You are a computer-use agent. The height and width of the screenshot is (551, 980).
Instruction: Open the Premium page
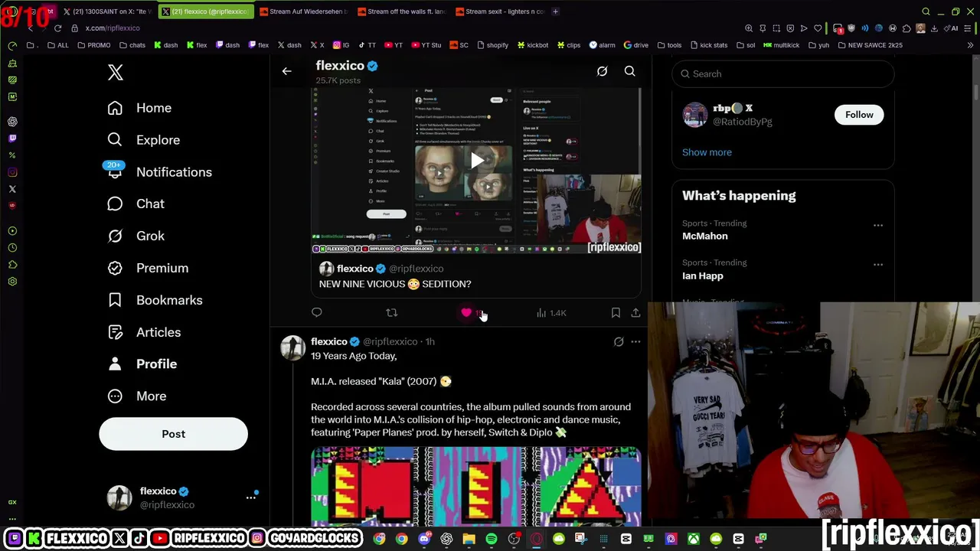148,268
